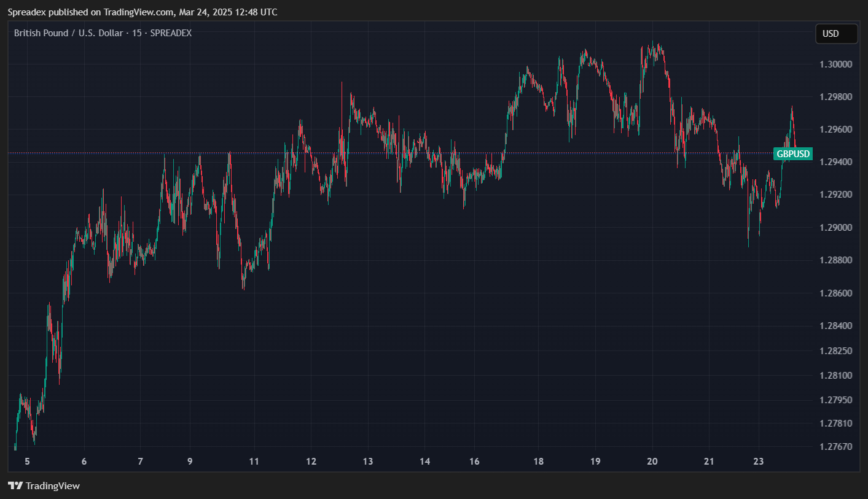Click price level 1.29600
Viewport: 868px width, 499px height.
pos(835,130)
